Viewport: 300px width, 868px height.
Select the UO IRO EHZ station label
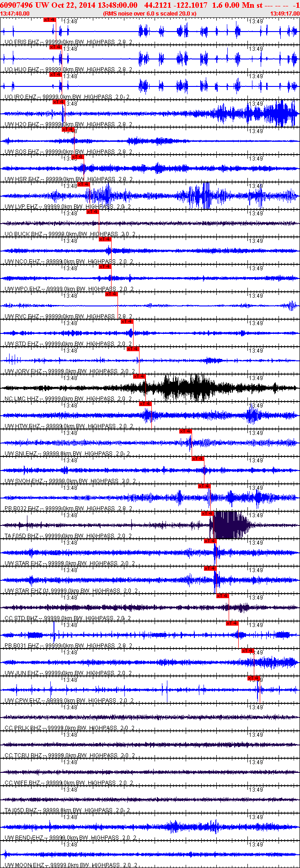pyautogui.click(x=67, y=97)
